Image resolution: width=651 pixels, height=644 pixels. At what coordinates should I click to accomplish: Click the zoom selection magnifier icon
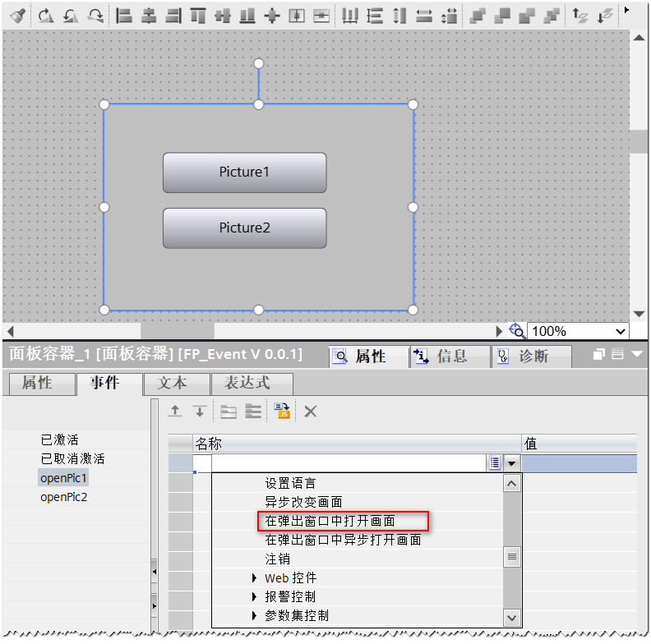click(517, 331)
